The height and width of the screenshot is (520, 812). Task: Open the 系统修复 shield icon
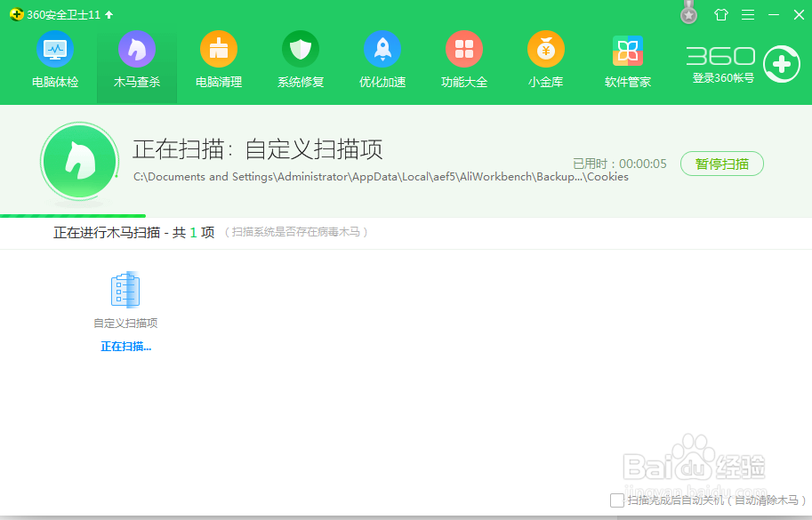(x=301, y=49)
